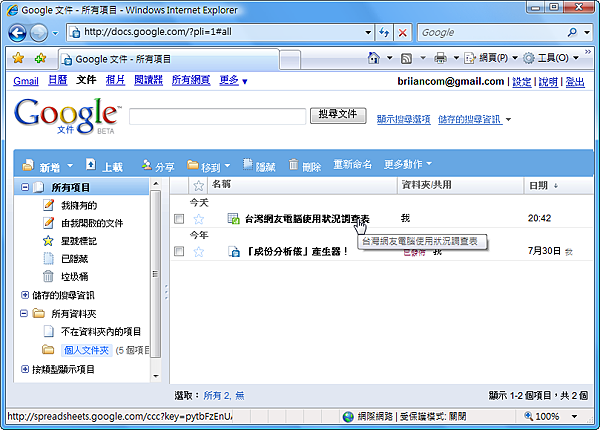Click the 隱藏 hide toolbar button
The image size is (600, 430).
pos(259,165)
